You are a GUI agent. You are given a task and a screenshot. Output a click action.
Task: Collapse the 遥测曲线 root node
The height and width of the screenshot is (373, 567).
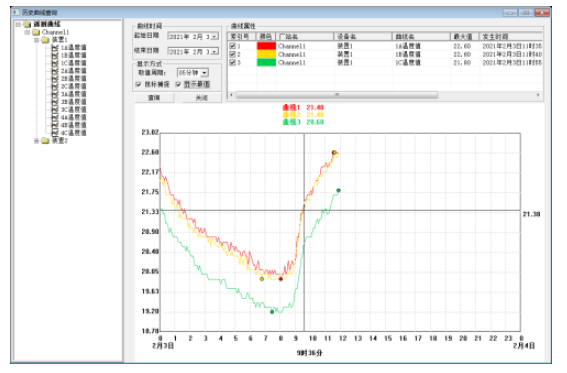pos(18,24)
